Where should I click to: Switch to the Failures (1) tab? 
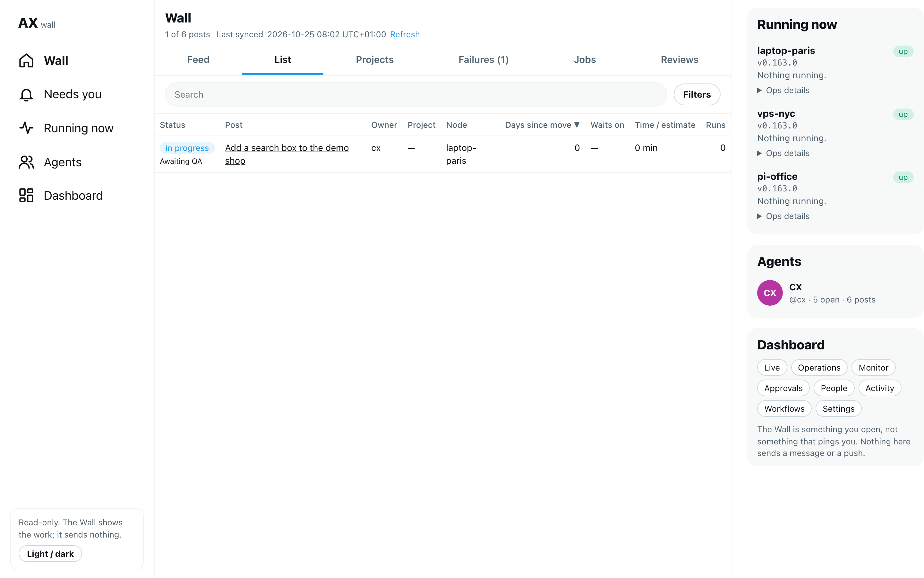483,60
